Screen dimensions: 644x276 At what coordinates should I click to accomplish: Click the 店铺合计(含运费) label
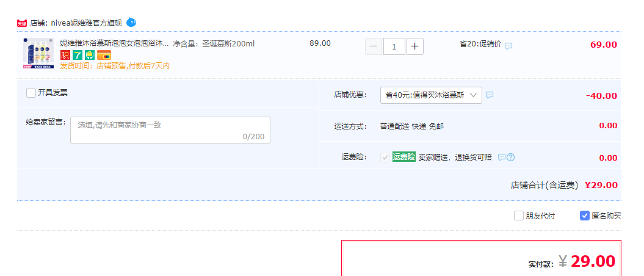545,185
